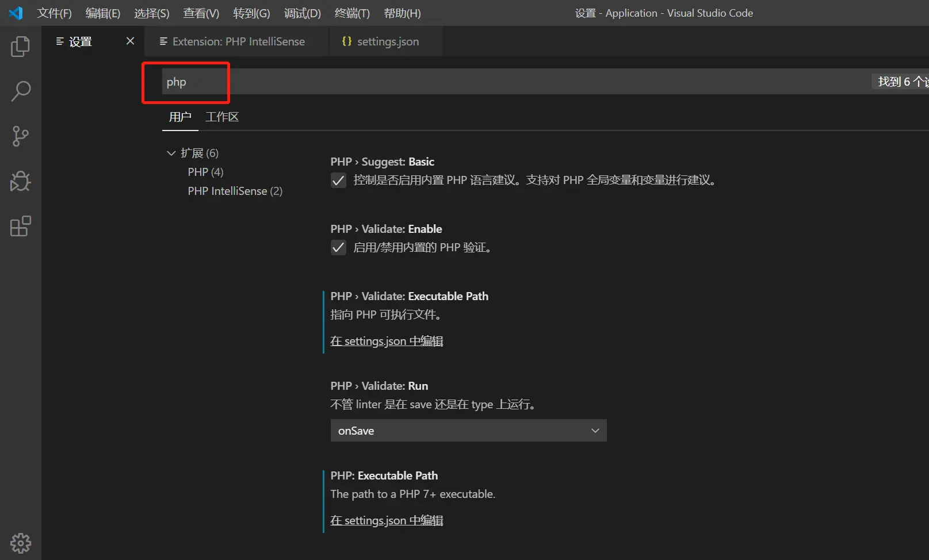Viewport: 929px width, 560px height.
Task: Open the 查看(V) menu
Action: [201, 13]
